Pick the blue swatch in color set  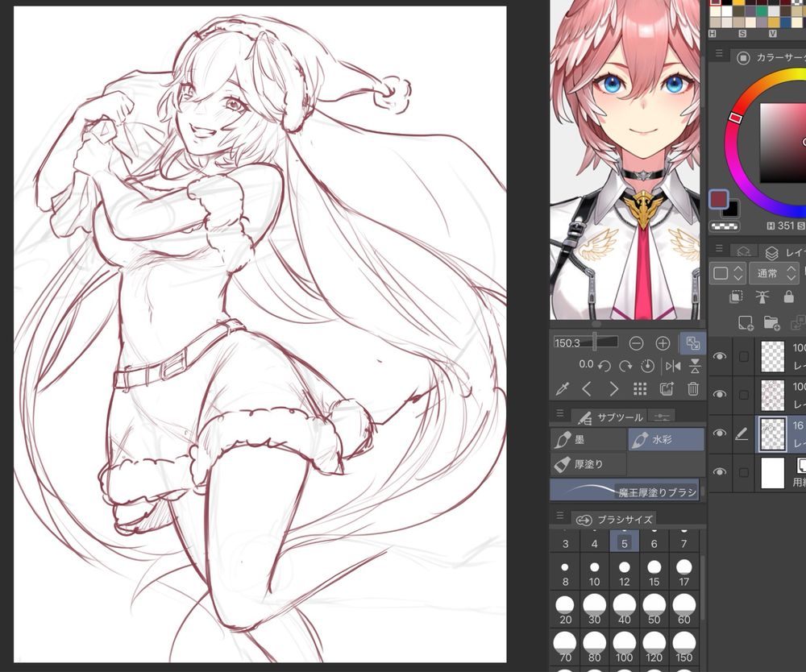(x=785, y=22)
